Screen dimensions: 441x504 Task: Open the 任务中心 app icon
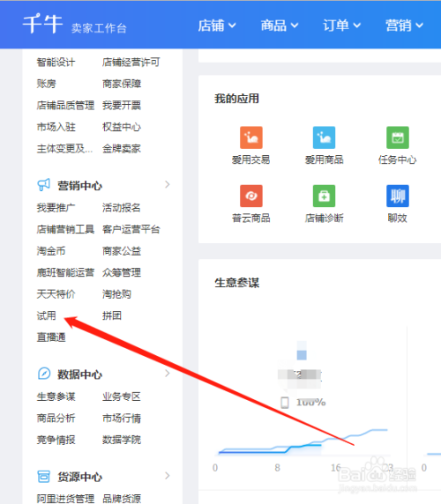click(x=398, y=137)
